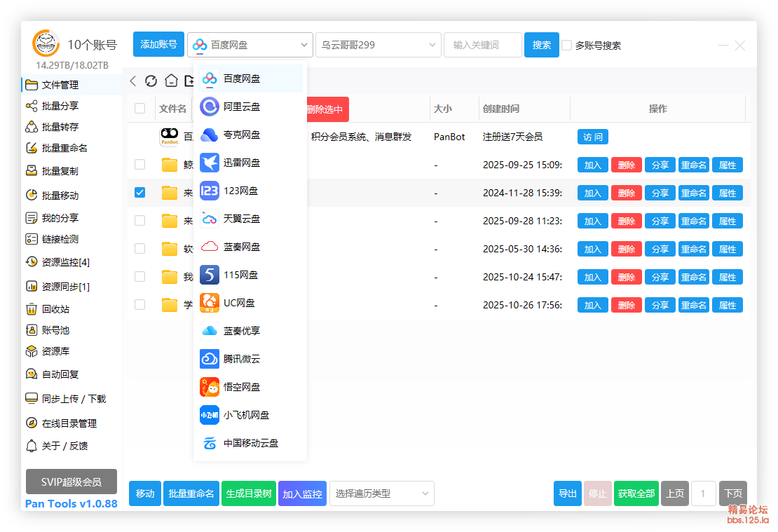
Task: Click 下页 next page button
Action: click(733, 493)
